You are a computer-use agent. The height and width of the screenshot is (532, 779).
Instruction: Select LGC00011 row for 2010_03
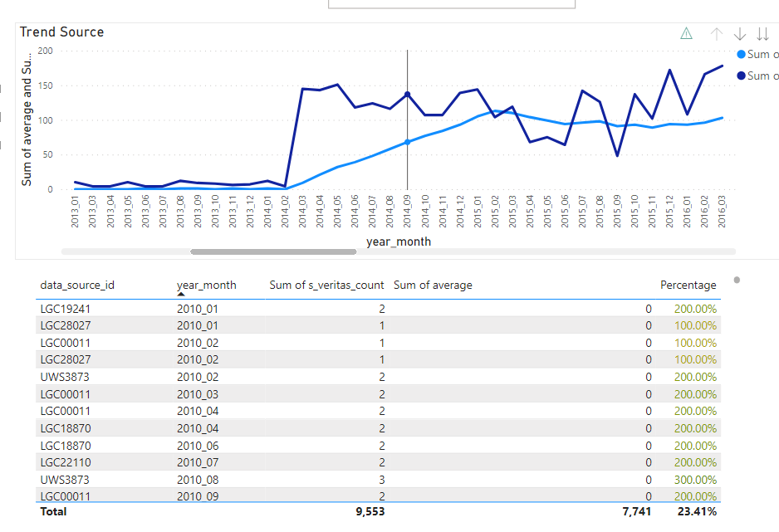[378, 394]
